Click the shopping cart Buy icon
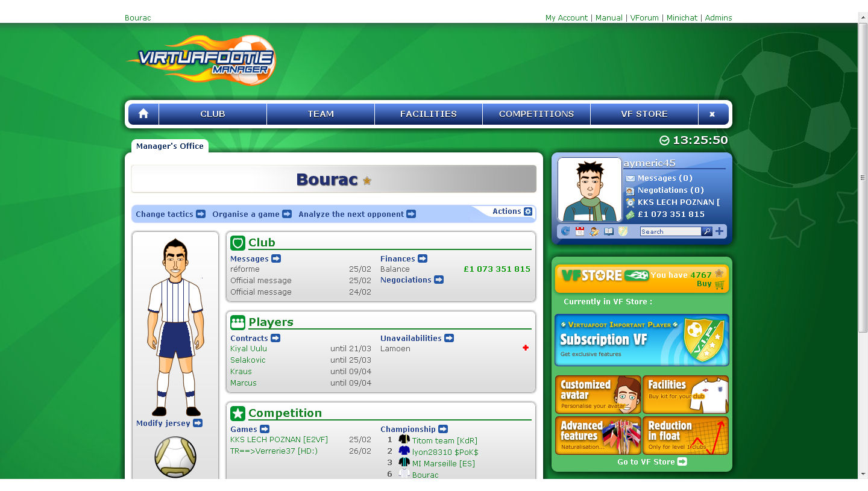This screenshot has width=868, height=491. point(719,284)
